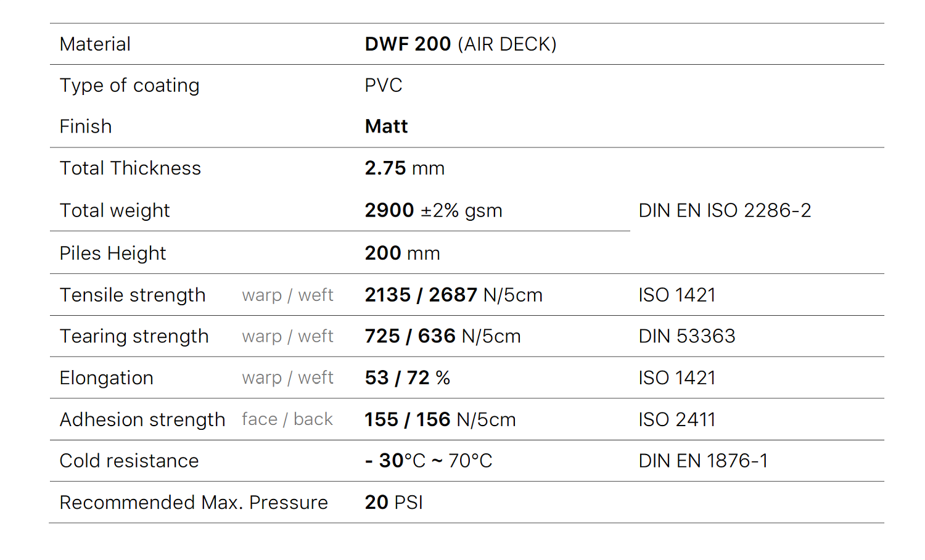Click the Cold resistance temperature range
Image resolution: width=925 pixels, height=560 pixels.
pyautogui.click(x=428, y=461)
